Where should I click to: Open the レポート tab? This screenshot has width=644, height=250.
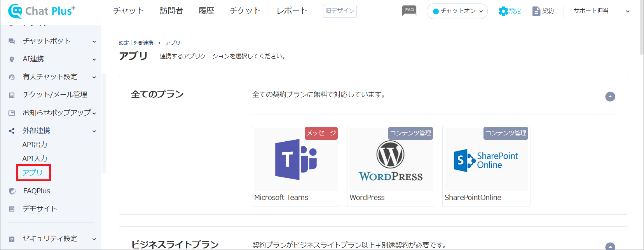[x=292, y=11]
